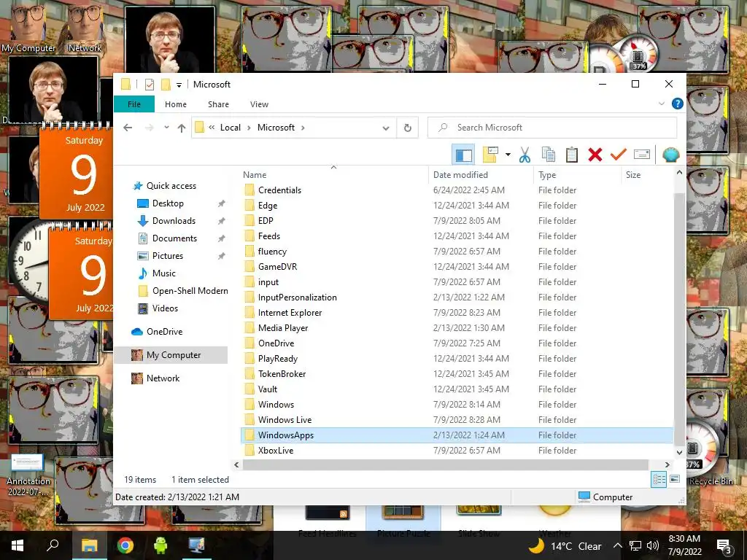Open the View ribbon tab
The image size is (747, 560).
[259, 104]
